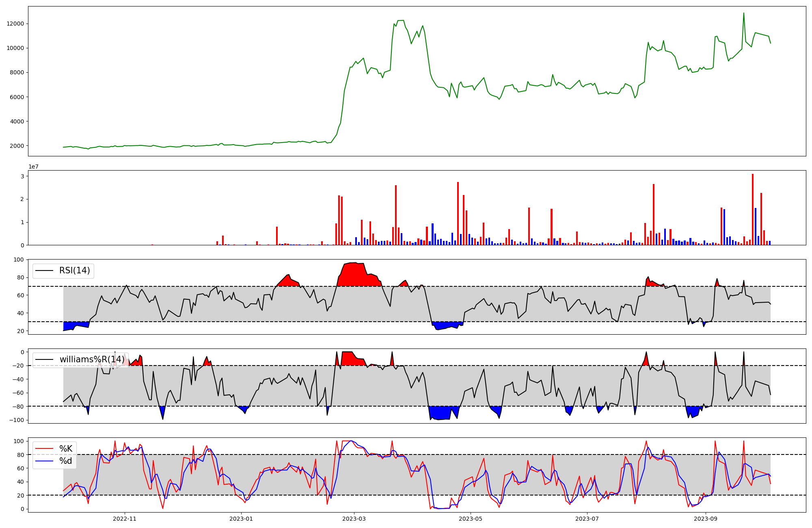Screen dimensions: 812x528
Task: Click the 2023-03 date axis label
Action: 354,519
